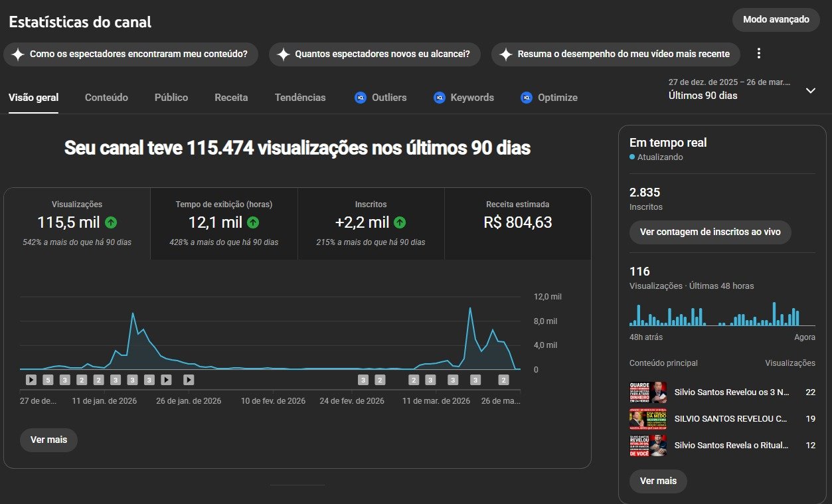Open the three-dot menu beside suggestion chips
This screenshot has width=832, height=504.
coord(760,54)
